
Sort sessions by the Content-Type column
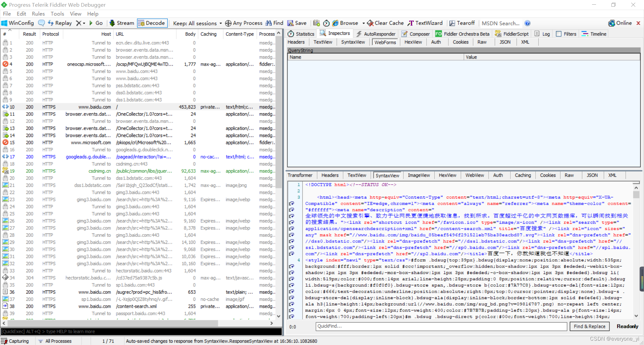tap(239, 34)
